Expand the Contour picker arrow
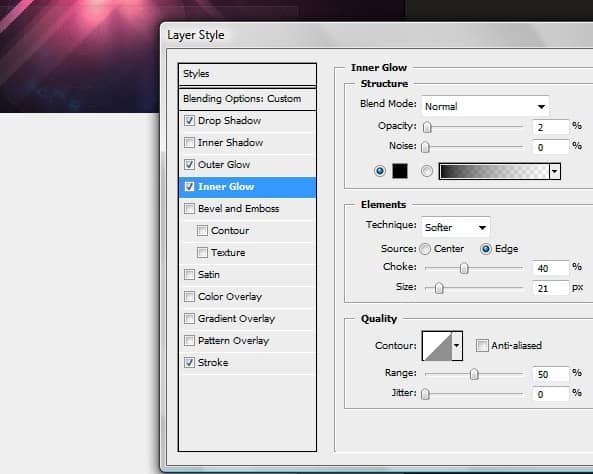 click(x=457, y=346)
